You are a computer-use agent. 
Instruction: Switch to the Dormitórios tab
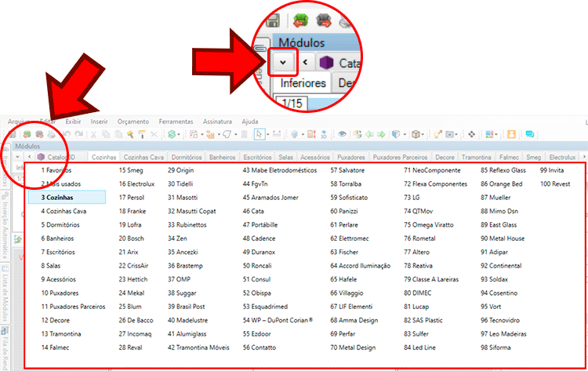pyautogui.click(x=187, y=157)
